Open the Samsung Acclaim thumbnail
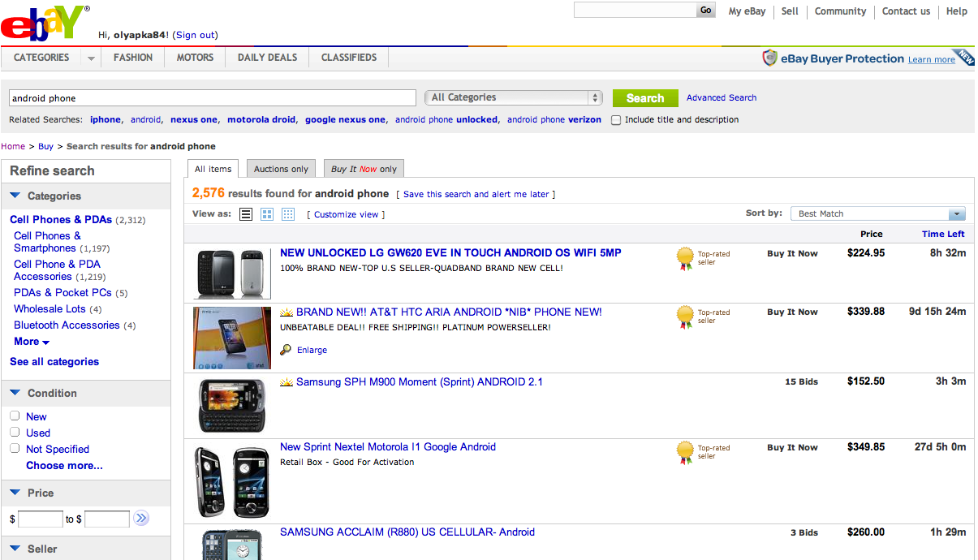Viewport: 978px width, 560px height. pyautogui.click(x=232, y=545)
